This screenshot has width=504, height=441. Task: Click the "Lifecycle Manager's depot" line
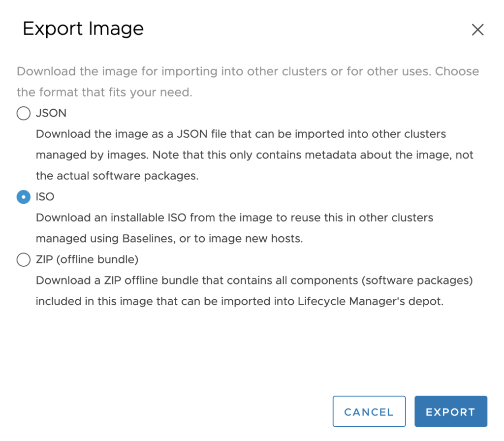click(x=240, y=301)
